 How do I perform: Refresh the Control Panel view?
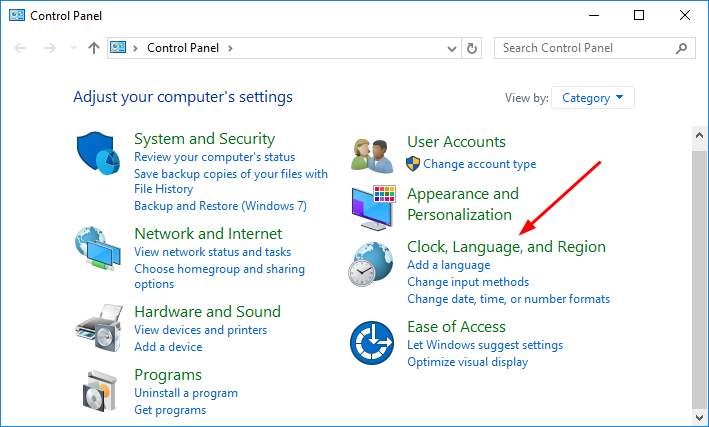tap(472, 48)
